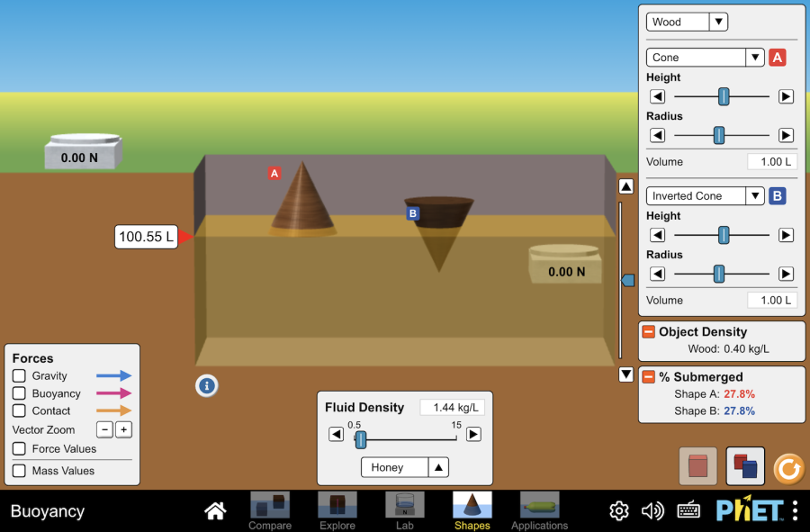
Task: Collapse the % Submerged panel
Action: click(x=648, y=377)
